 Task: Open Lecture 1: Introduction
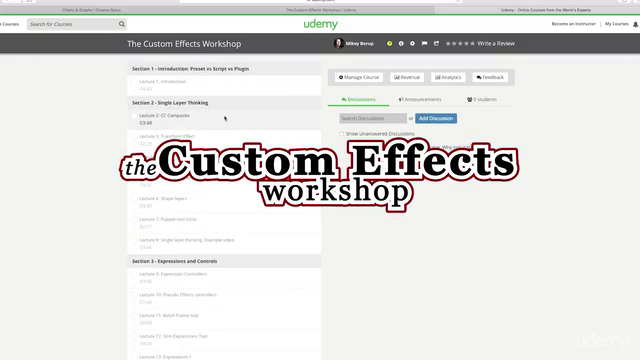224,85
